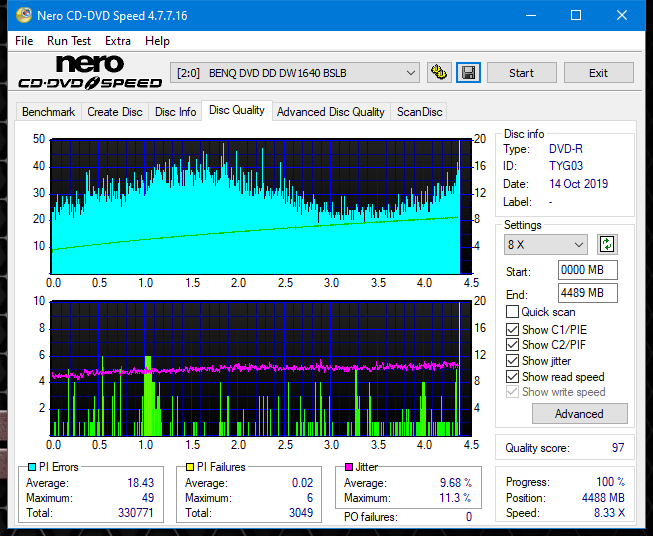Click the cyan PI Errors legend swatch
The image size is (653, 536).
pos(32,467)
